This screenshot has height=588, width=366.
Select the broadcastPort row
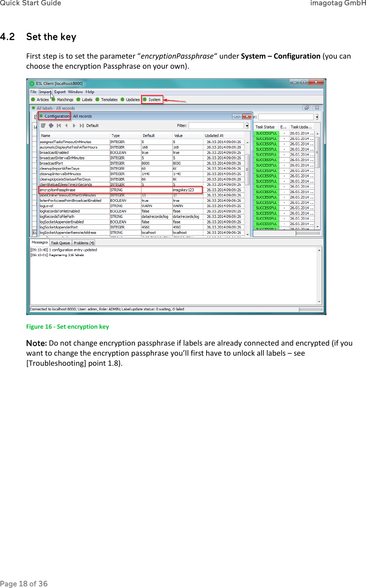(x=142, y=163)
